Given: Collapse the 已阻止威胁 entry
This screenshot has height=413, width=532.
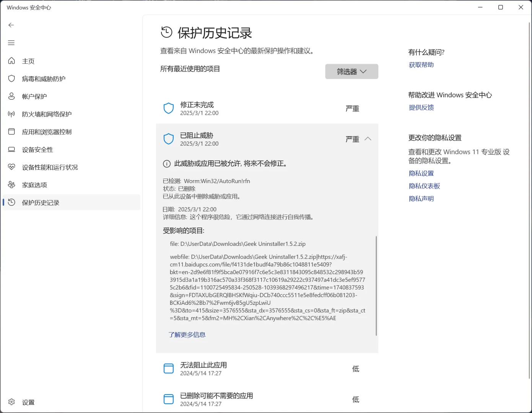Looking at the screenshot, I should tap(368, 139).
